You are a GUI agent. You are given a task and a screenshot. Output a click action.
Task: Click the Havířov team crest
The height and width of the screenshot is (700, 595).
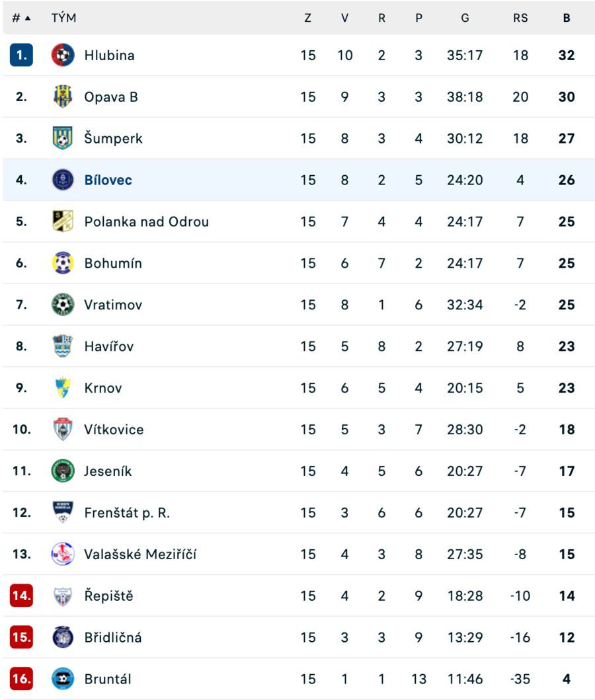(63, 346)
